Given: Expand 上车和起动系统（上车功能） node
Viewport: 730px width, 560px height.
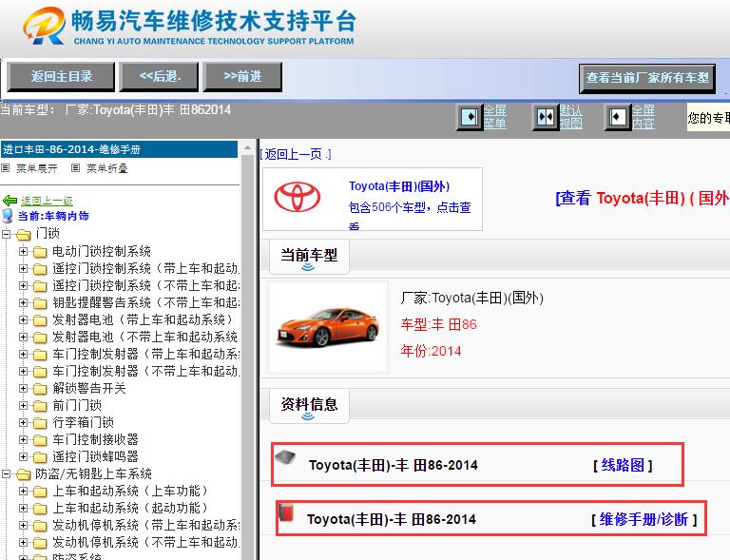Looking at the screenshot, I should pyautogui.click(x=23, y=492).
